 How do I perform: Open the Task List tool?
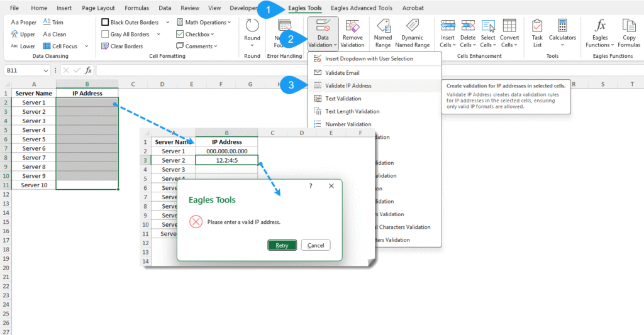click(x=537, y=34)
